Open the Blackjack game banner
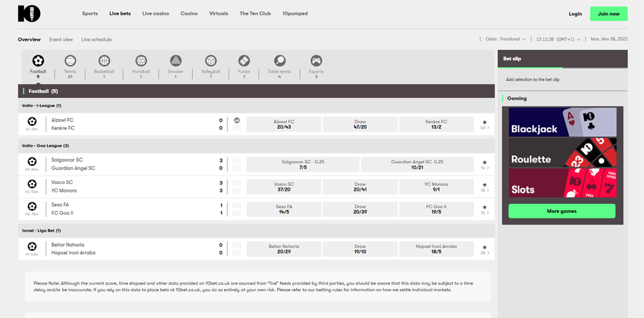Image resolution: width=644 pixels, height=318 pixels. coord(562,122)
